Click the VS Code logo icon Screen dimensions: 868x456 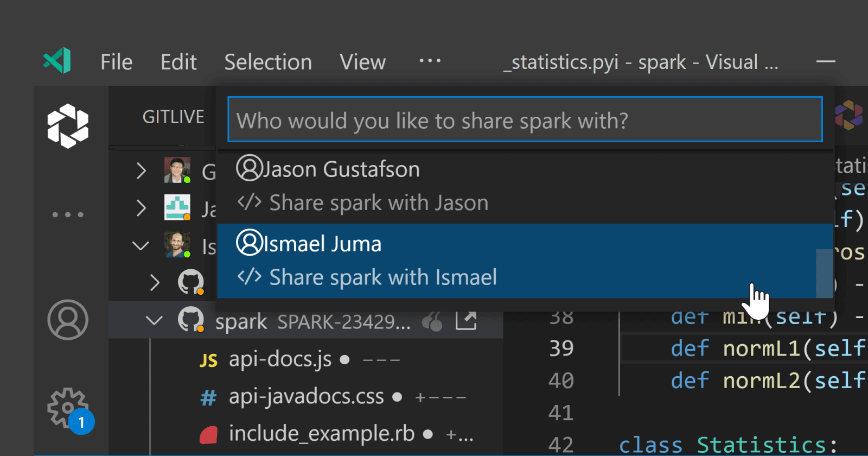[x=58, y=61]
